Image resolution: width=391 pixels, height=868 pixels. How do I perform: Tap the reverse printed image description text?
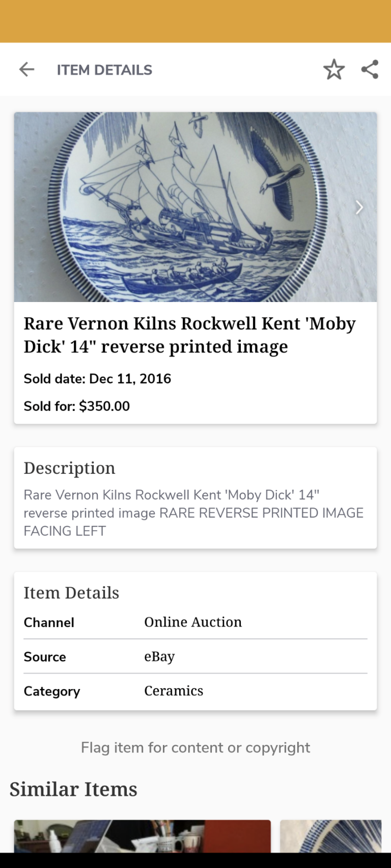[193, 513]
